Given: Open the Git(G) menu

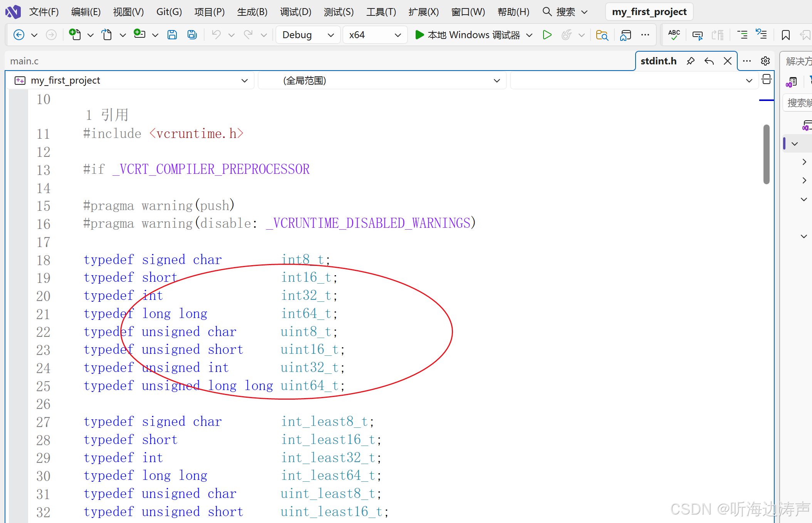Looking at the screenshot, I should (x=169, y=12).
